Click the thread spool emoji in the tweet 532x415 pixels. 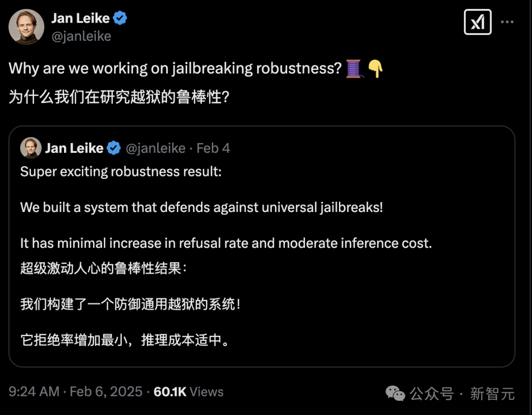[354, 68]
